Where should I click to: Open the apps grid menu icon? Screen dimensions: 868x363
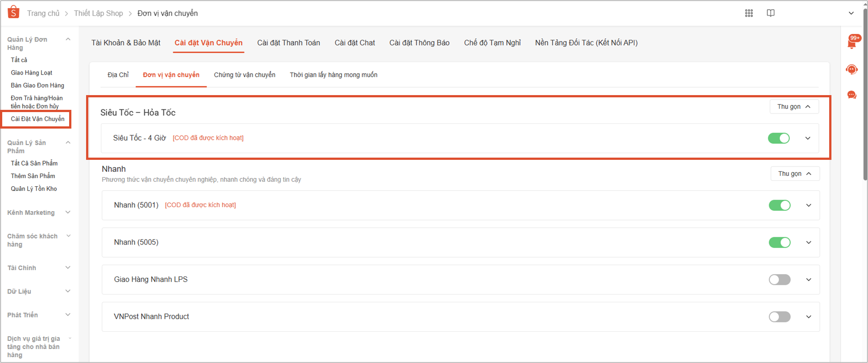(749, 13)
